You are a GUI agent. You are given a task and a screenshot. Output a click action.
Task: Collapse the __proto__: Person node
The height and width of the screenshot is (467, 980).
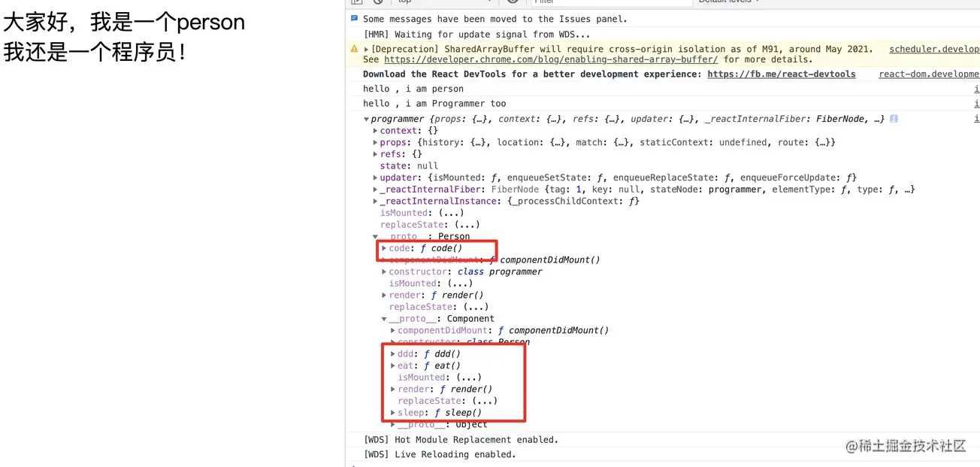375,237
